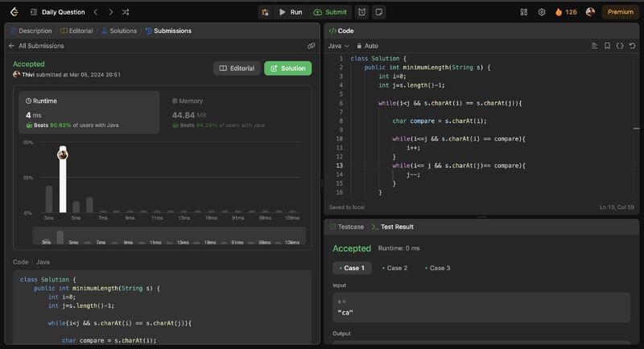Image resolution: width=644 pixels, height=349 pixels.
Task: Click the highlighted 4ms runtime bar
Action: 62,183
